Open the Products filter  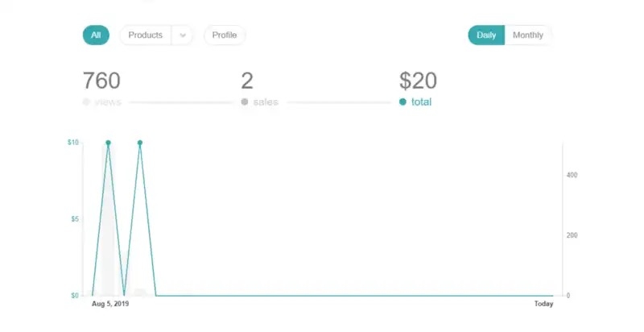pos(146,35)
